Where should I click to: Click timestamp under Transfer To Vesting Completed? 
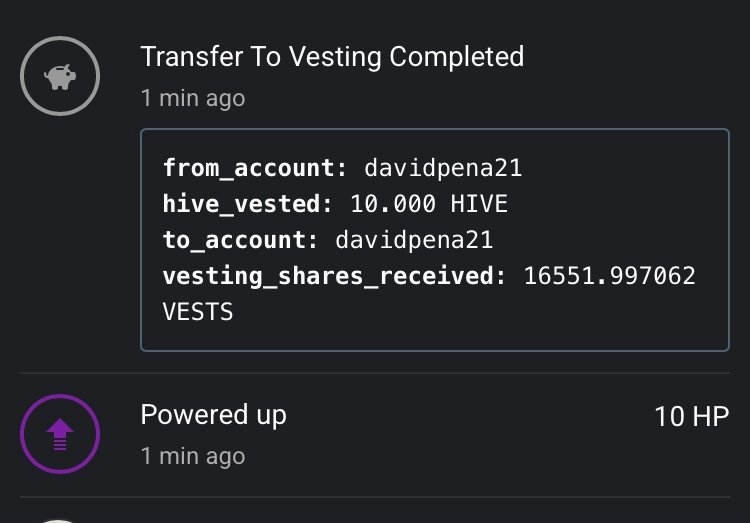click(x=192, y=98)
